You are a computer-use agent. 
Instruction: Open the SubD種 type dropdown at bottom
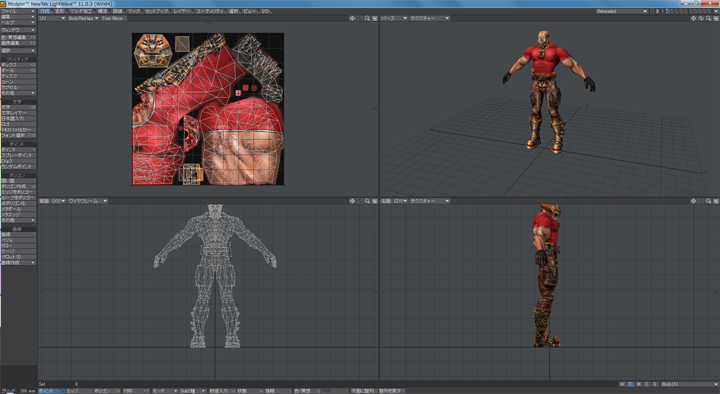coord(193,391)
